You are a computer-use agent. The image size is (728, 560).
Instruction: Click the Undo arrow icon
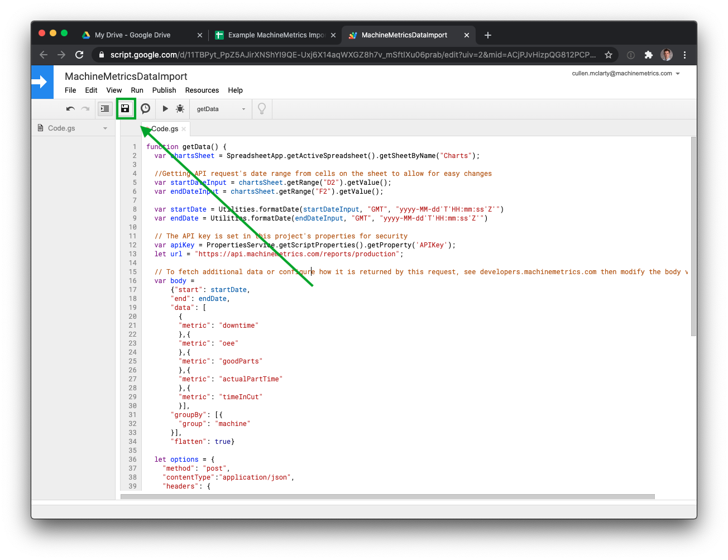(x=70, y=109)
